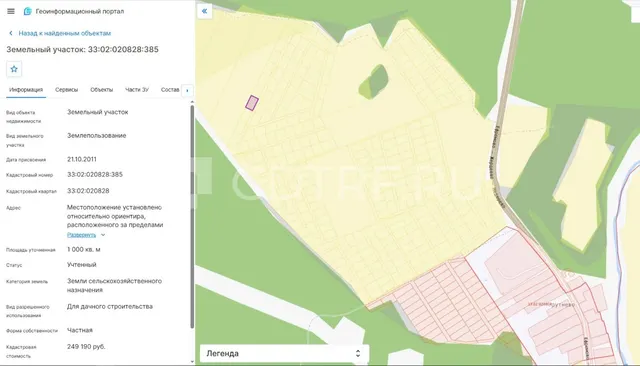This screenshot has width=640, height=366.
Task: Collapse the side panel with double-chevron button
Action: pyautogui.click(x=204, y=11)
